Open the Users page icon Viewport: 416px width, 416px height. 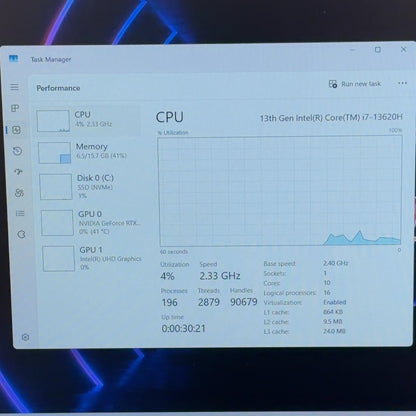(19, 193)
